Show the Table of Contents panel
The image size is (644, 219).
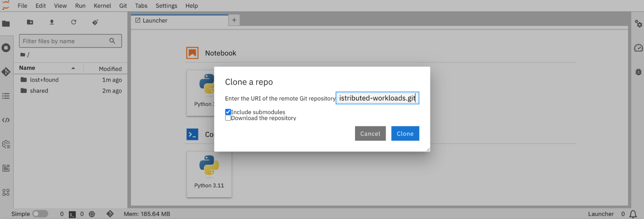(6, 96)
